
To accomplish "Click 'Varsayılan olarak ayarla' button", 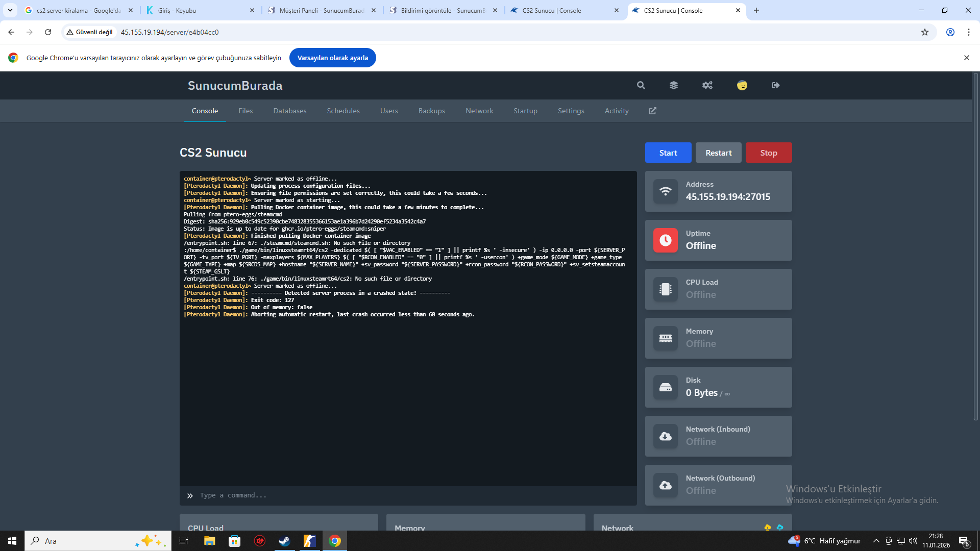I will (333, 58).
